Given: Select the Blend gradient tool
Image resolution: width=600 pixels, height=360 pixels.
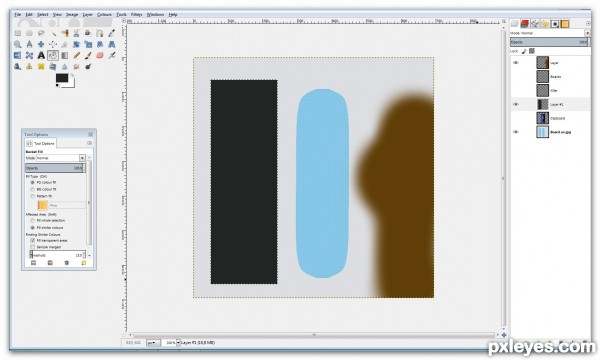Looking at the screenshot, I should click(x=65, y=55).
